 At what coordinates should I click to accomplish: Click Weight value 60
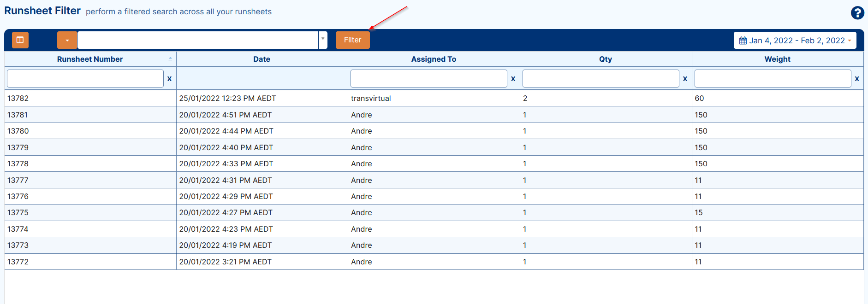coord(699,98)
